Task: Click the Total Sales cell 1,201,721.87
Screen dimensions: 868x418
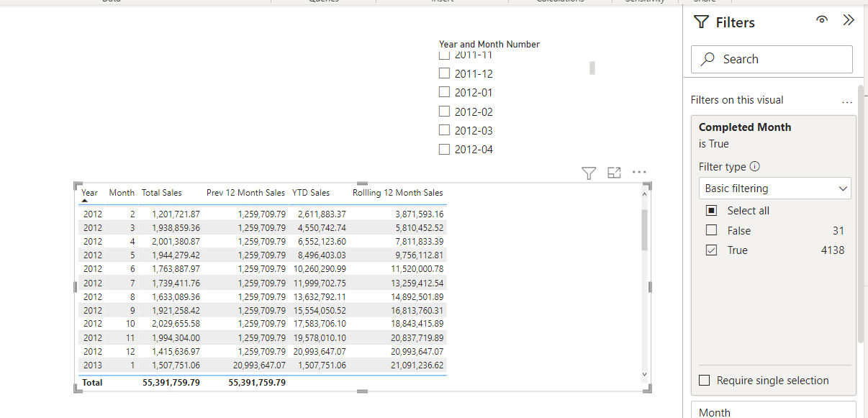Action: pos(176,214)
